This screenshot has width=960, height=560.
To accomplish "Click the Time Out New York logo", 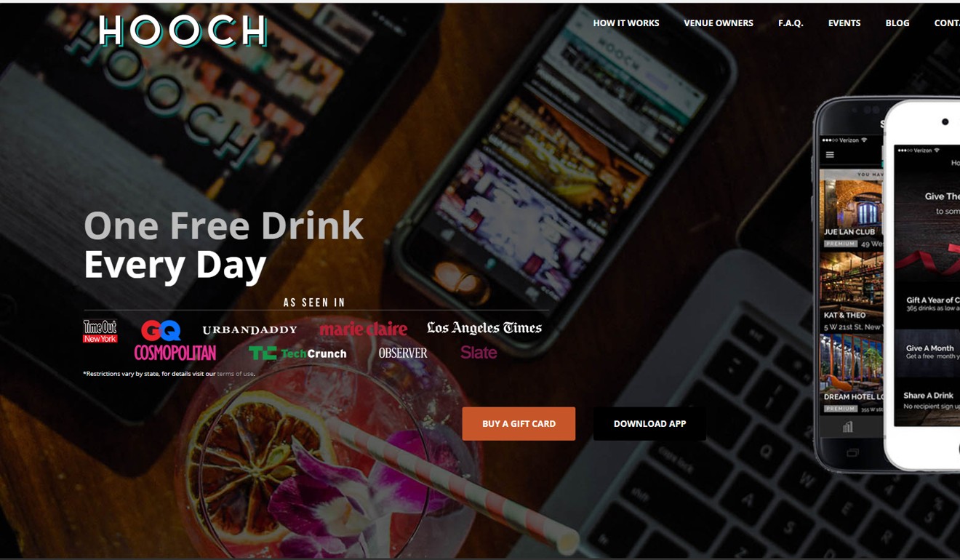I will tap(100, 332).
